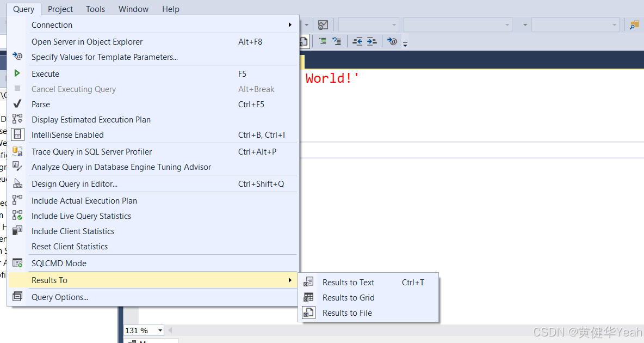Expand the Connection submenu
Screen dimensions: 644x343
point(52,24)
